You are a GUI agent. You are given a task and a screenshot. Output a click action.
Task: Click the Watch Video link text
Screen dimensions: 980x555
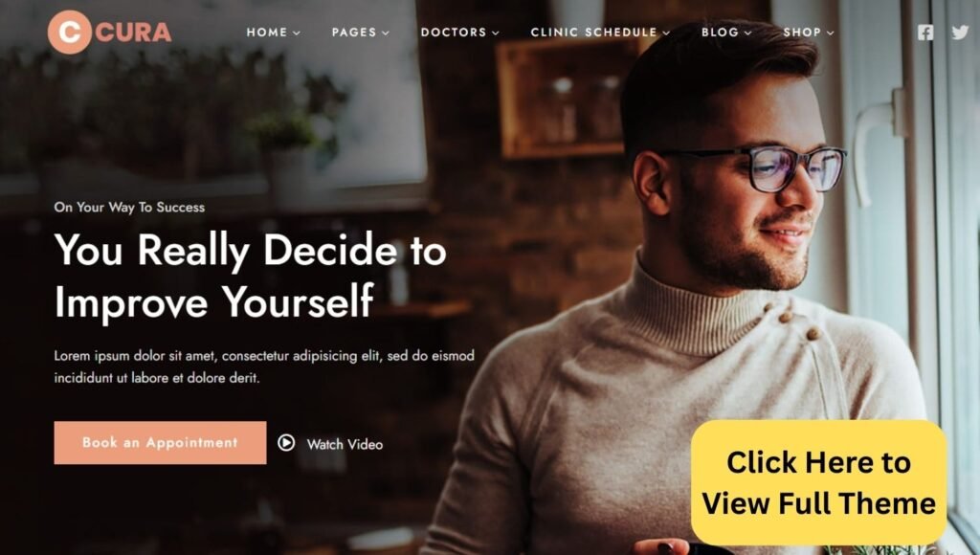345,444
